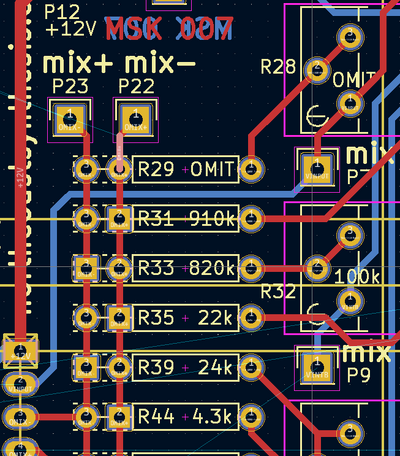The image size is (400, 456).
Task: Select the MSK 007 copper text
Action: (x=169, y=29)
